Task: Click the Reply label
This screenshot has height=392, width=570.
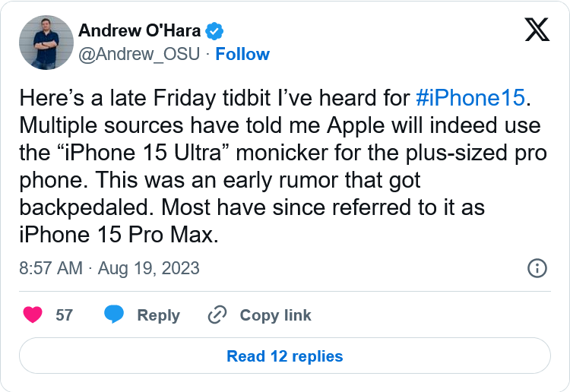Action: (x=159, y=315)
